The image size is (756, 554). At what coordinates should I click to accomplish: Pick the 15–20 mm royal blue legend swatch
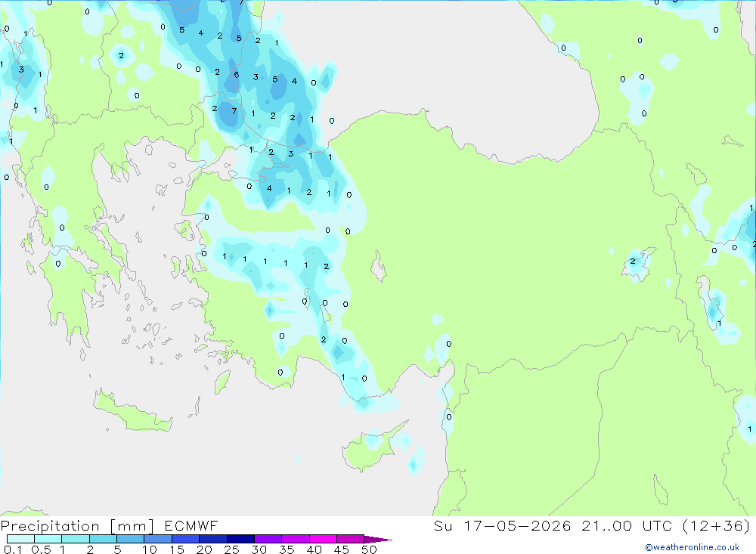pos(186,539)
